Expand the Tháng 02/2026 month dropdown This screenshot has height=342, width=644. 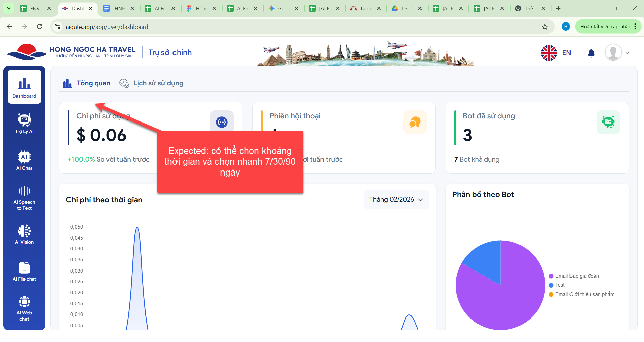pos(396,200)
